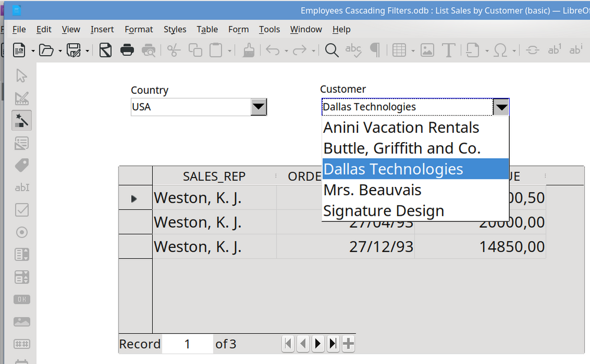
Task: Expand the Save options dropdown arrow
Action: [x=87, y=50]
